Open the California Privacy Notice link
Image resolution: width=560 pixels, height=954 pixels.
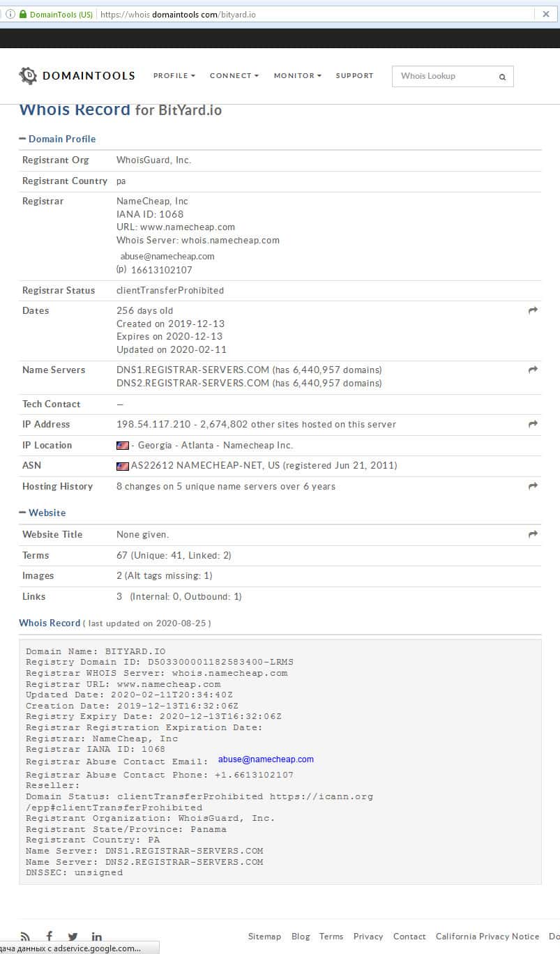coord(487,937)
